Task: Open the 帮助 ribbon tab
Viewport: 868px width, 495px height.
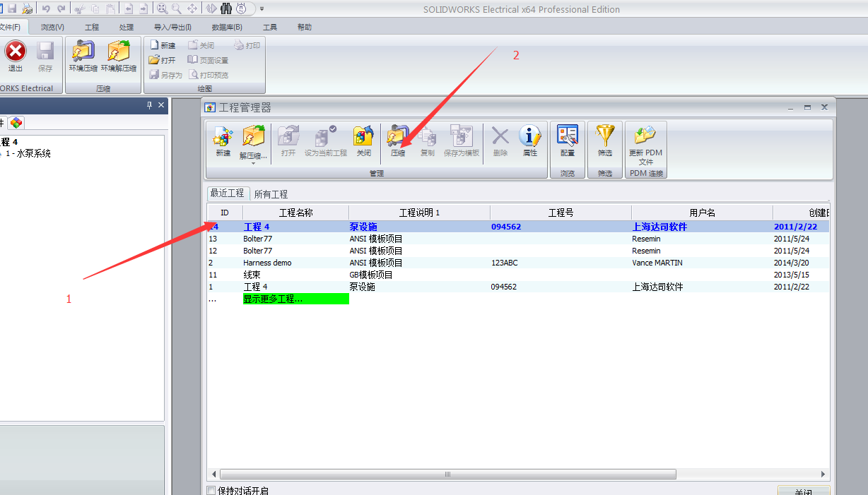Action: [x=305, y=27]
